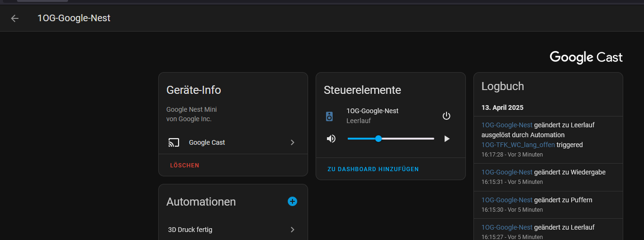
Task: Open Google Cast integration chevron
Action: pyautogui.click(x=292, y=142)
